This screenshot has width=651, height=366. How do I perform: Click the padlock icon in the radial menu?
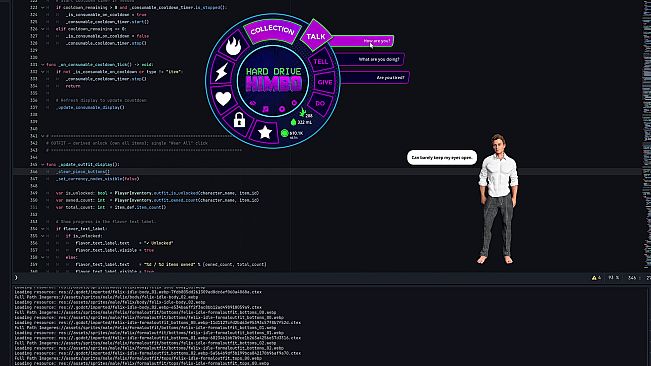coord(239,120)
